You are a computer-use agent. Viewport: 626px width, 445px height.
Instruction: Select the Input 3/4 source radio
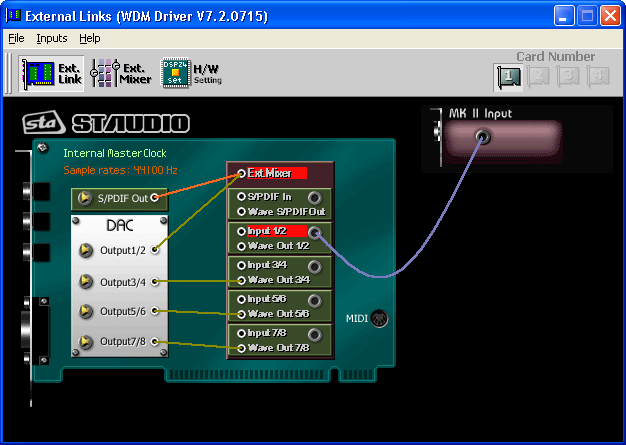(x=241, y=265)
